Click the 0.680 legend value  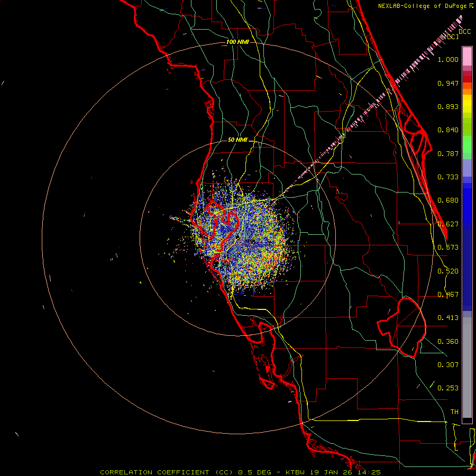(x=448, y=200)
